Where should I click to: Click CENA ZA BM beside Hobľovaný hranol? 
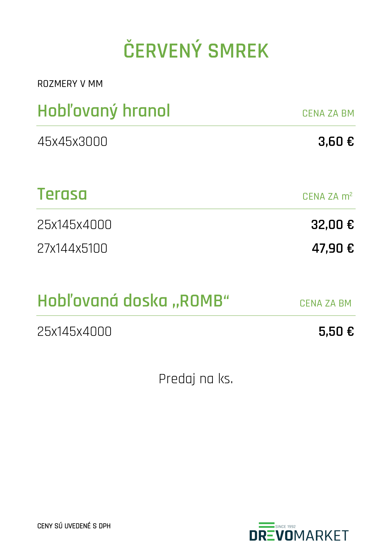tap(328, 113)
